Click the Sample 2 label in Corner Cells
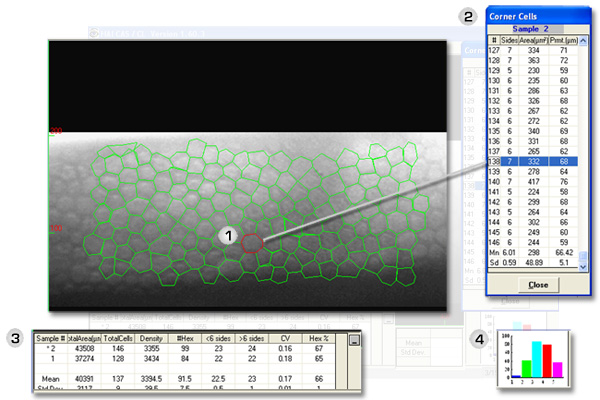Image resolution: width=600 pixels, height=400 pixels. [x=530, y=29]
